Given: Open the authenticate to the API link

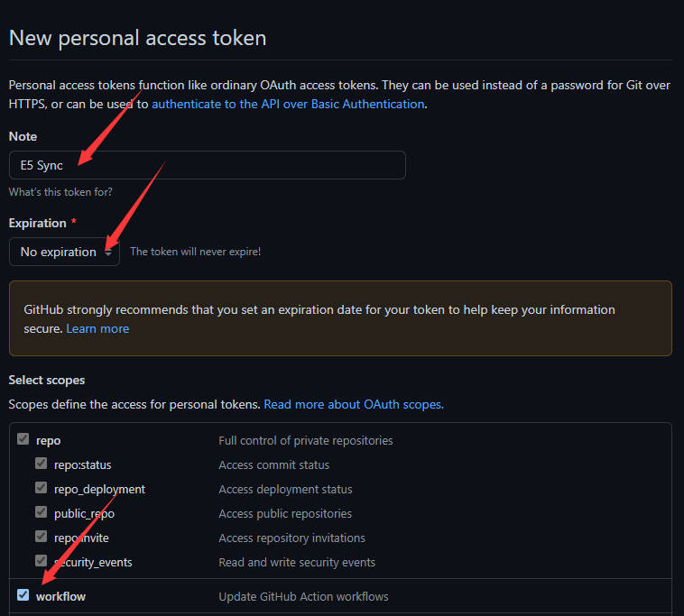Looking at the screenshot, I should [x=288, y=104].
